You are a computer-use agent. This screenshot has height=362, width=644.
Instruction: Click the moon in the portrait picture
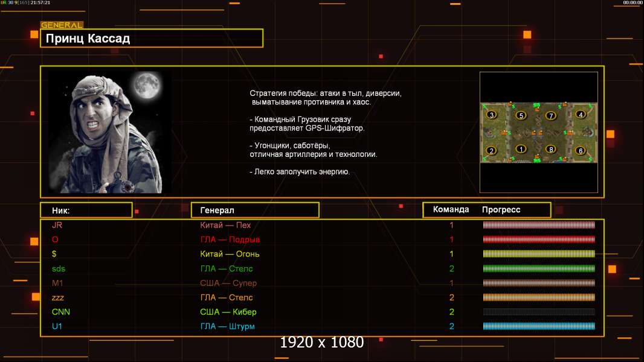146,85
